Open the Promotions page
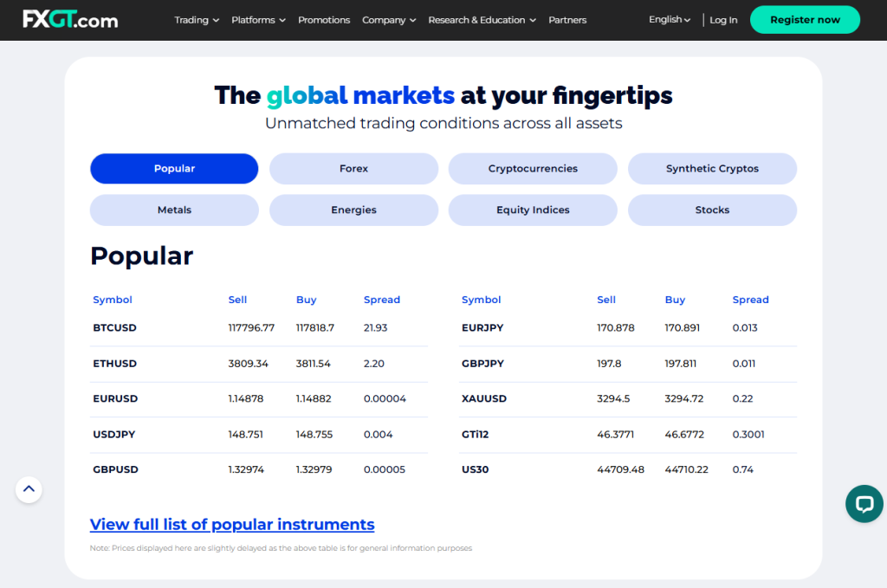Image resolution: width=887 pixels, height=588 pixels. pos(324,20)
